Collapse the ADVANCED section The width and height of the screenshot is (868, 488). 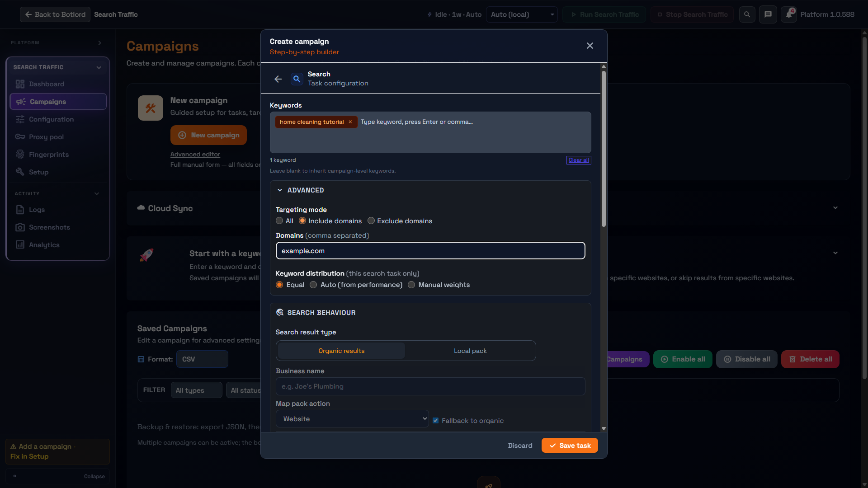click(x=280, y=190)
